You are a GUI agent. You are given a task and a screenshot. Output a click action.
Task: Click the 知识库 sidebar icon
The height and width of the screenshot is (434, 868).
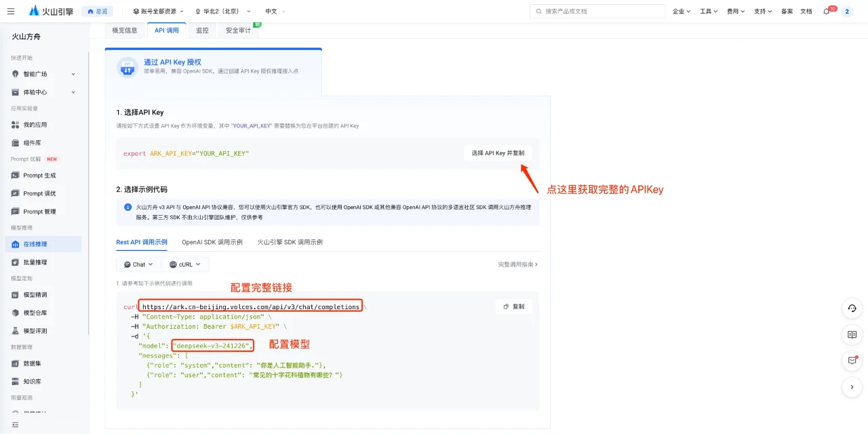pos(16,382)
